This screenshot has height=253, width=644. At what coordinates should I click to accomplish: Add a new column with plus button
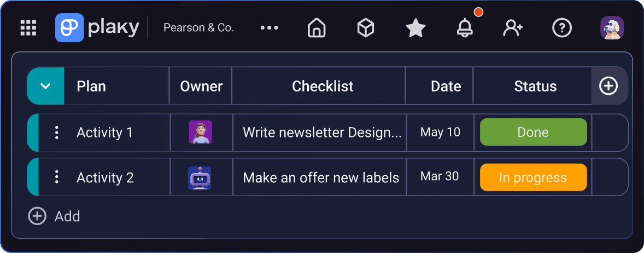coord(608,86)
